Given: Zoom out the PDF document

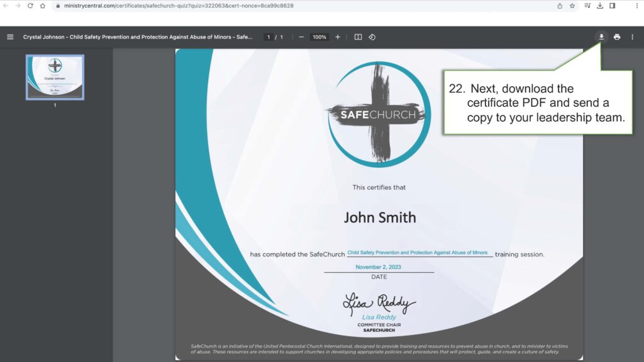Looking at the screenshot, I should (x=301, y=37).
